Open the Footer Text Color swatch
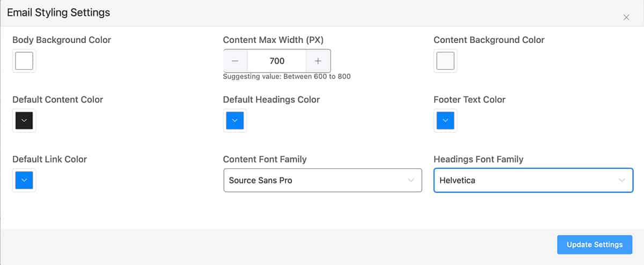Viewport: 644px width, 265px height. pos(445,120)
